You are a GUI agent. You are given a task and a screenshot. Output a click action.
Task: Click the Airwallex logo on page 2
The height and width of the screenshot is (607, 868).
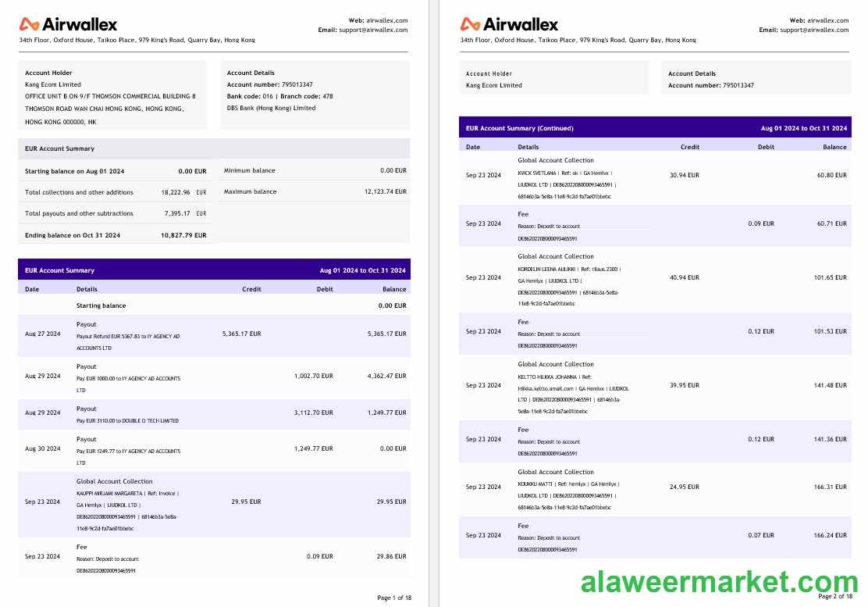(509, 24)
